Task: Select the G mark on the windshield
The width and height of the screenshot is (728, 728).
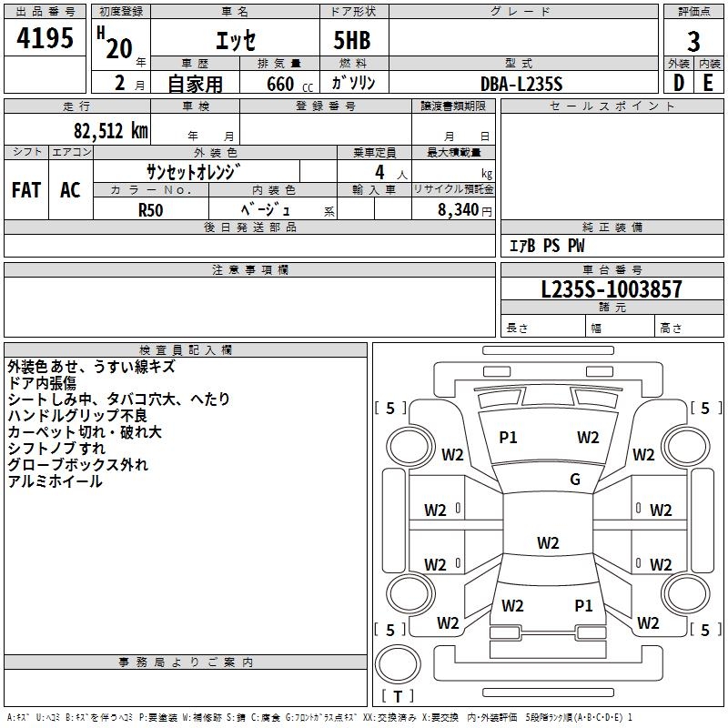Action: coord(575,480)
